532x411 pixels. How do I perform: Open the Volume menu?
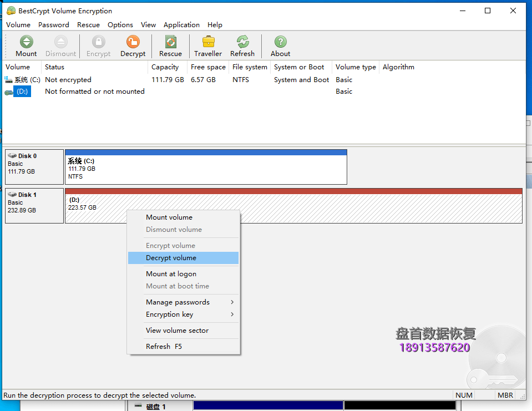pos(18,25)
